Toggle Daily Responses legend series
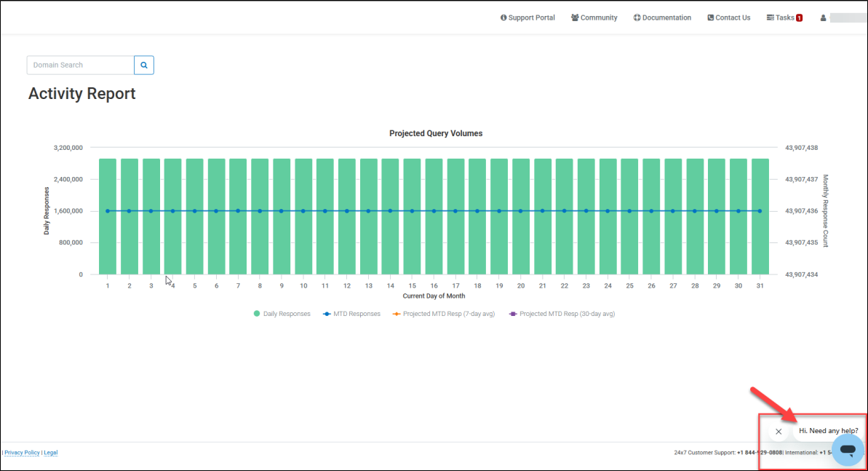The width and height of the screenshot is (868, 471). point(282,314)
